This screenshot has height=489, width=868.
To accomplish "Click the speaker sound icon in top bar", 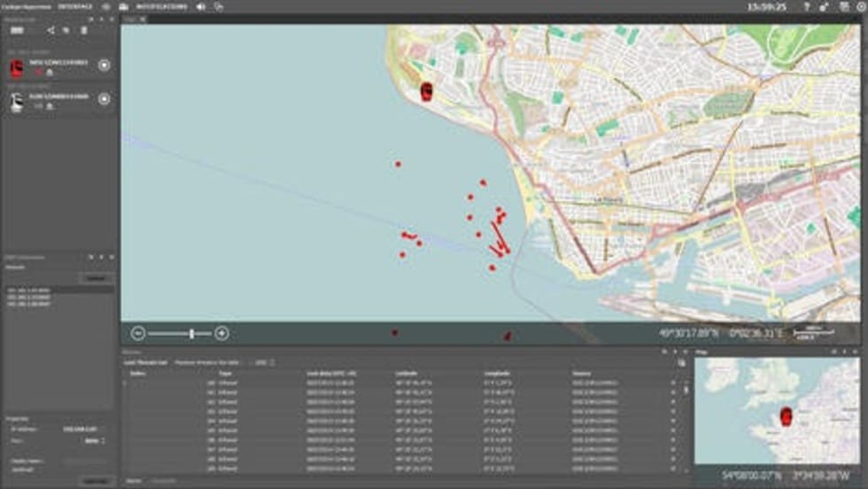I will point(200,6).
